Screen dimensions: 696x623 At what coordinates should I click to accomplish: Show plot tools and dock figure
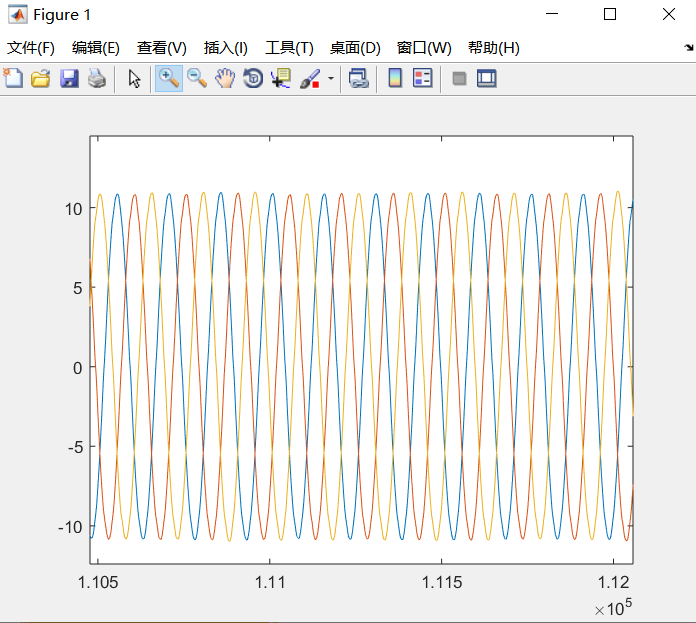pos(486,79)
